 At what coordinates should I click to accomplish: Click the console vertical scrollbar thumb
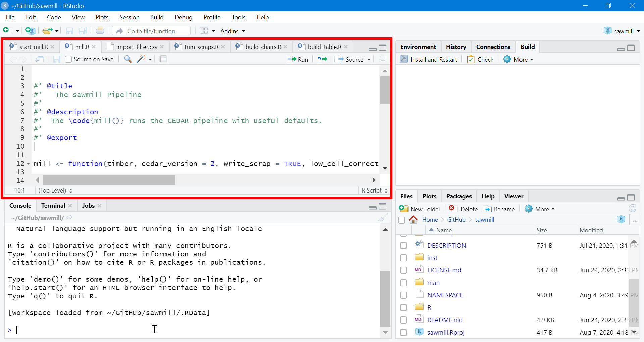click(385, 299)
